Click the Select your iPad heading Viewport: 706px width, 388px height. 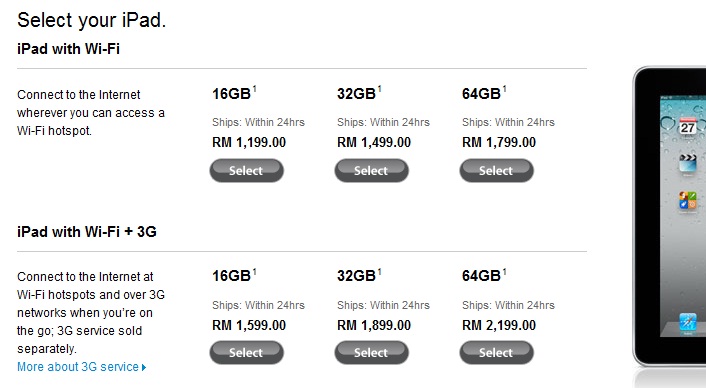pos(91,20)
